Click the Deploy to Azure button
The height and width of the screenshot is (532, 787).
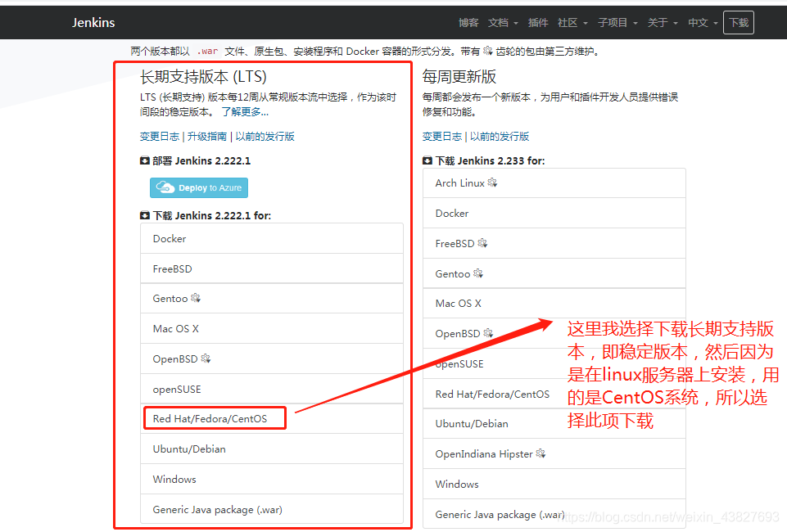[198, 187]
